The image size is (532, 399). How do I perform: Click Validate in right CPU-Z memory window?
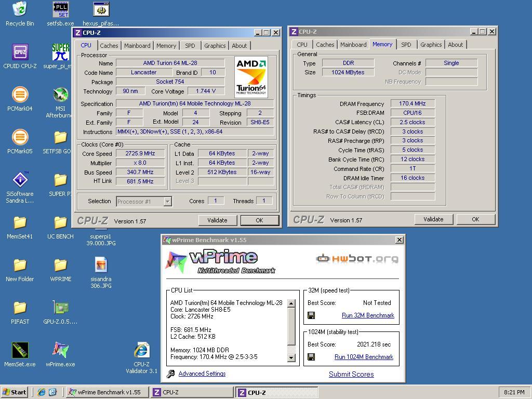pyautogui.click(x=433, y=219)
